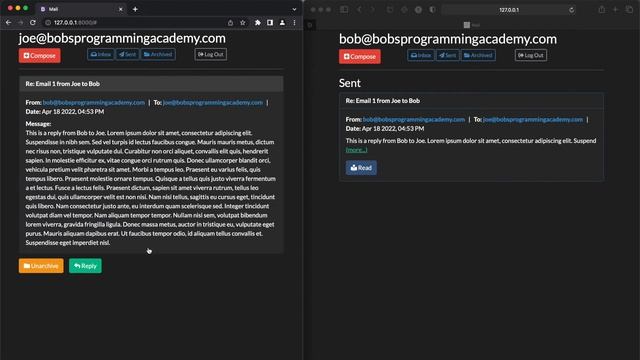
Task: Open a new Chrome tab
Action: pos(135,9)
